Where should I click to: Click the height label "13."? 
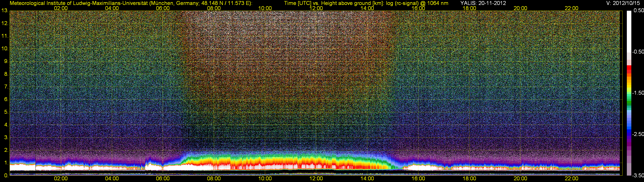pos(5,10)
